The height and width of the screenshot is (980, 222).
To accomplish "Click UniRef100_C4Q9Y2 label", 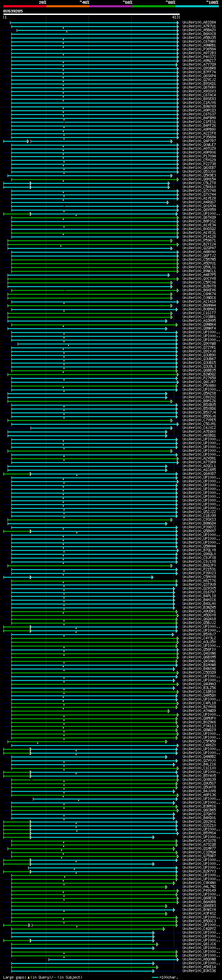I will pyautogui.click(x=199, y=929).
